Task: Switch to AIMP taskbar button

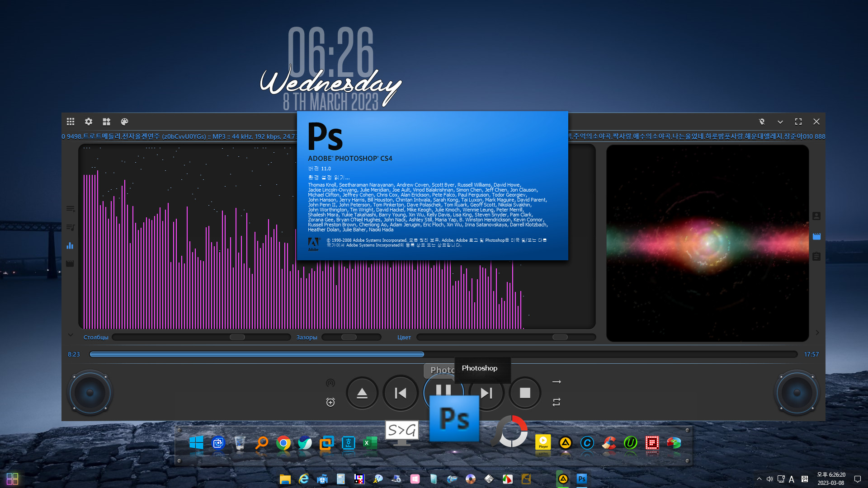Action: coord(563,479)
